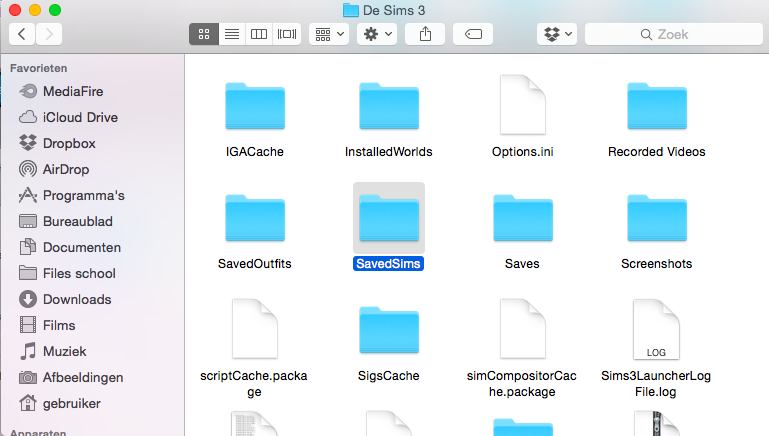The image size is (769, 436).
Task: Go back with the back arrow button
Action: click(22, 34)
